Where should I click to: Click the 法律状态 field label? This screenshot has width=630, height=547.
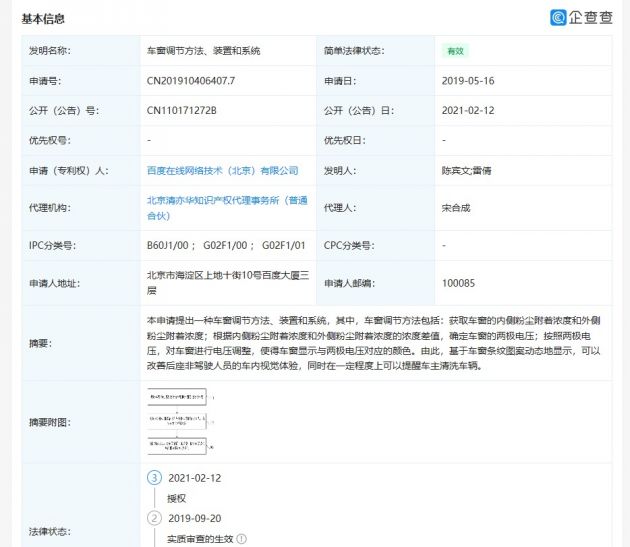(x=50, y=531)
